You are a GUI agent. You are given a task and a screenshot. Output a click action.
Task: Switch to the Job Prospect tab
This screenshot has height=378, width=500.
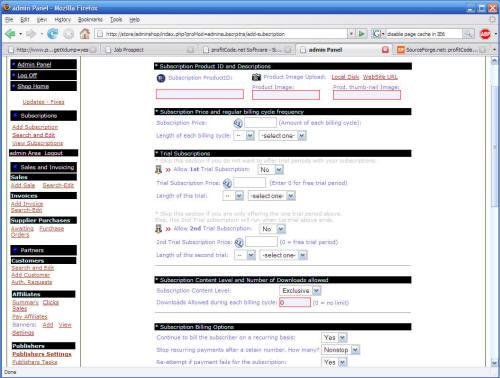[149, 50]
